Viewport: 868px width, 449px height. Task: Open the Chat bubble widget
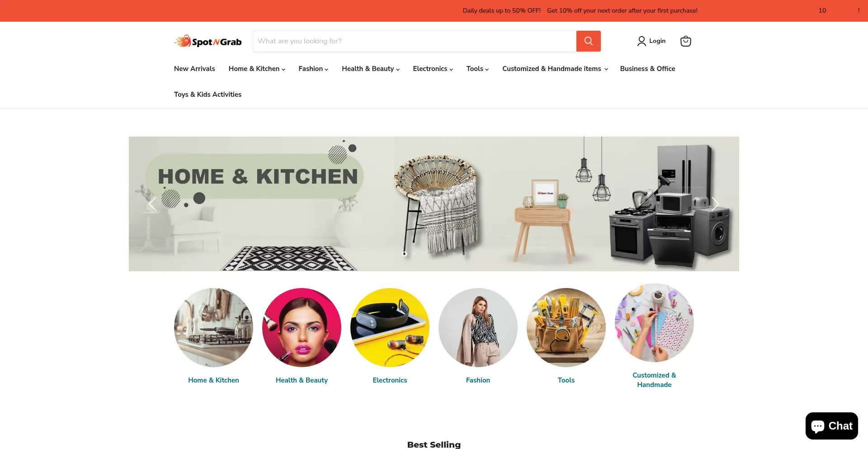coord(831,426)
